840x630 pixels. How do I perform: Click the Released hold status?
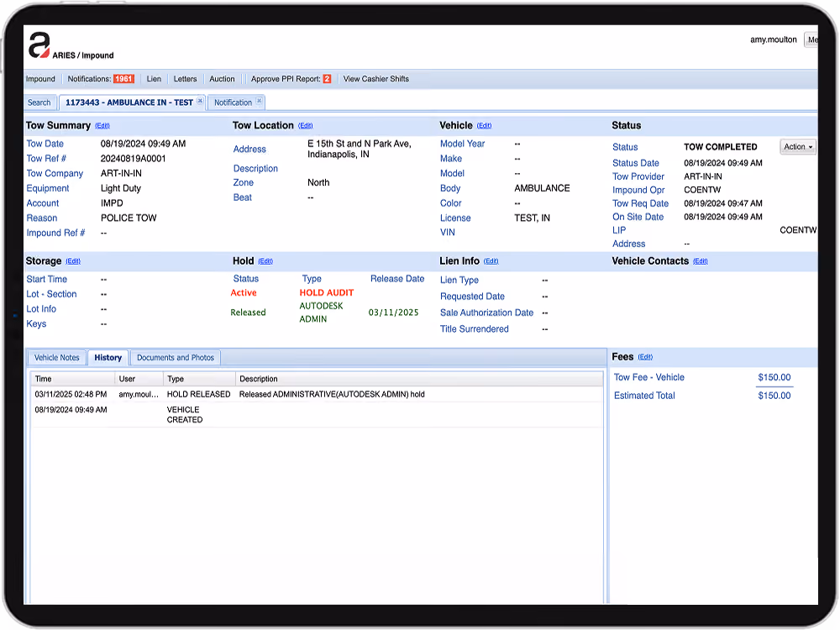coord(248,312)
